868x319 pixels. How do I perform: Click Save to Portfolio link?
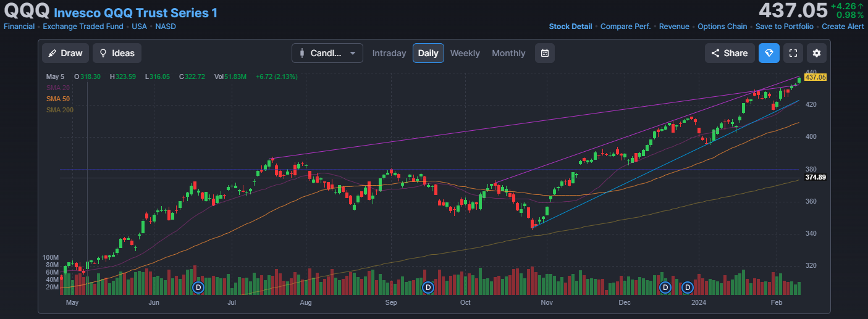click(x=784, y=27)
